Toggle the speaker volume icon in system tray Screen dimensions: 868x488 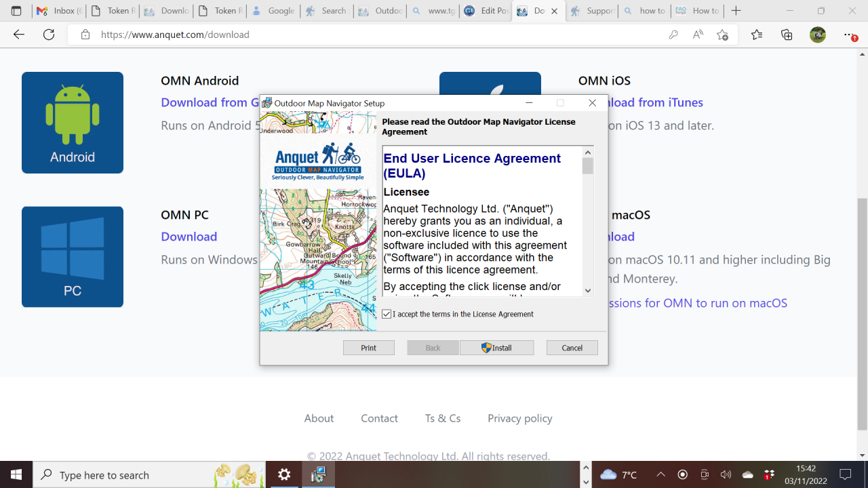[726, 474]
